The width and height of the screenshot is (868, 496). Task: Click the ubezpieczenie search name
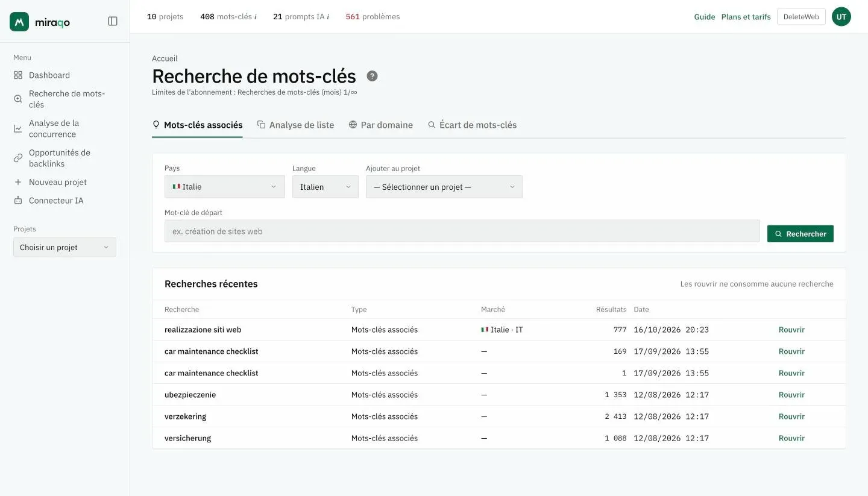(x=190, y=395)
